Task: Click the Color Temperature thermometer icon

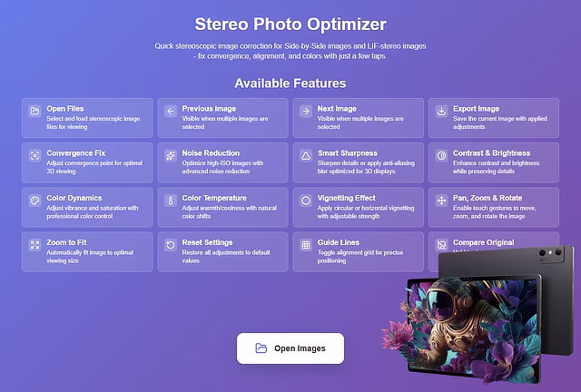Action: click(x=171, y=201)
